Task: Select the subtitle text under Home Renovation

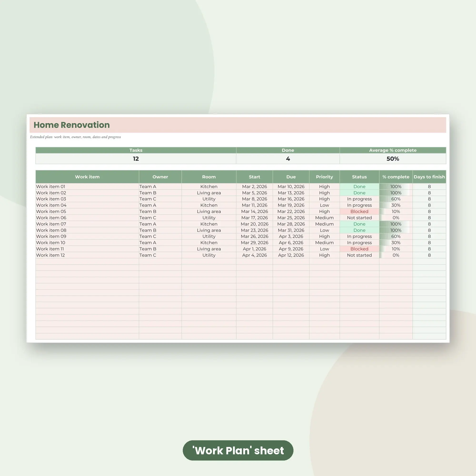Action: pos(75,137)
